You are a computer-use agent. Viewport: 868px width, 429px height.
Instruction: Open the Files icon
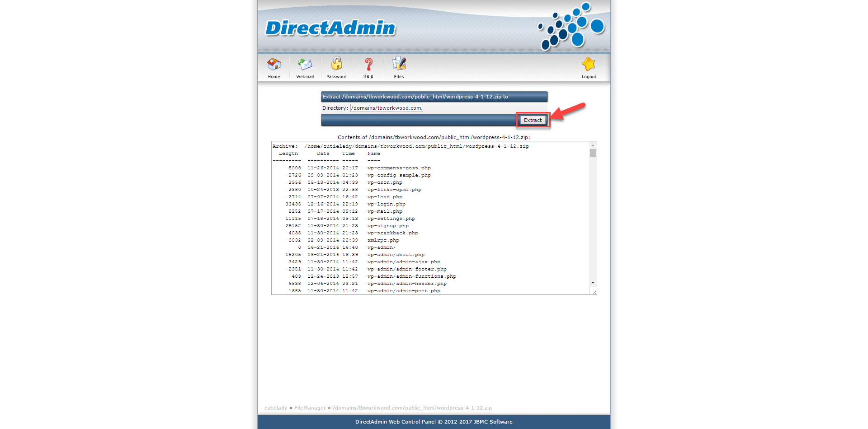point(399,64)
